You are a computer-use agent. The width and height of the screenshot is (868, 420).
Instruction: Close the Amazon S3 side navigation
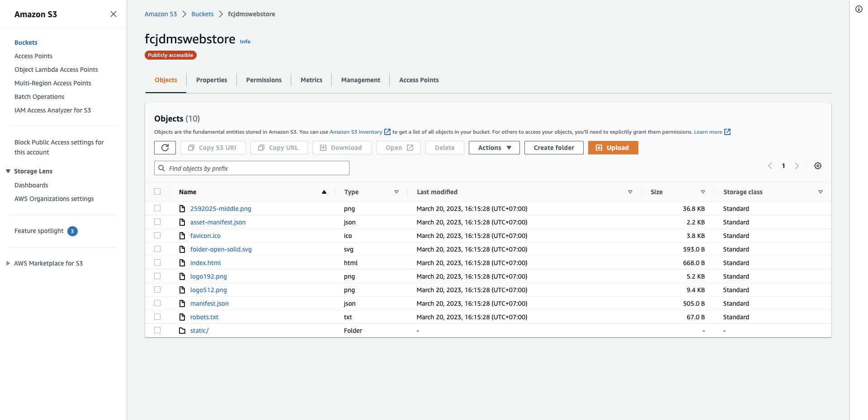[x=113, y=14]
